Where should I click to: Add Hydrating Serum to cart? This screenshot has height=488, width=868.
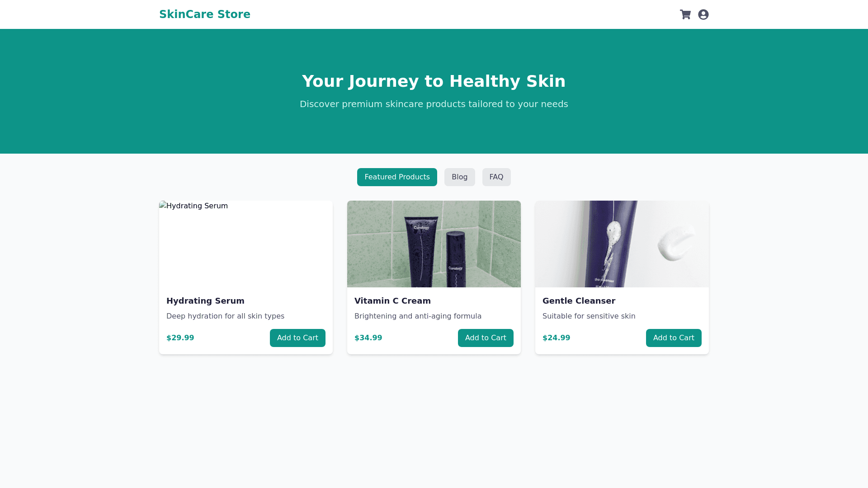[297, 338]
